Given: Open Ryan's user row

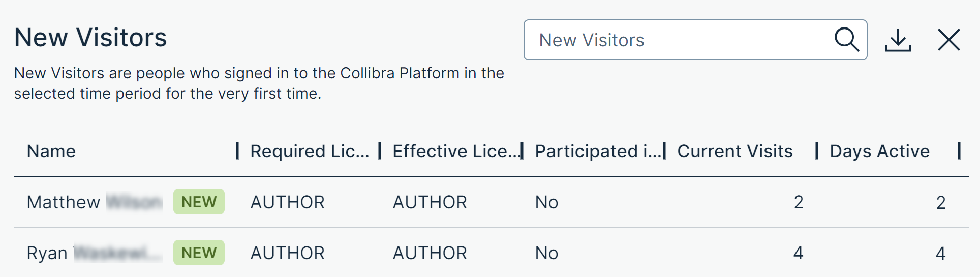Looking at the screenshot, I should (x=47, y=253).
